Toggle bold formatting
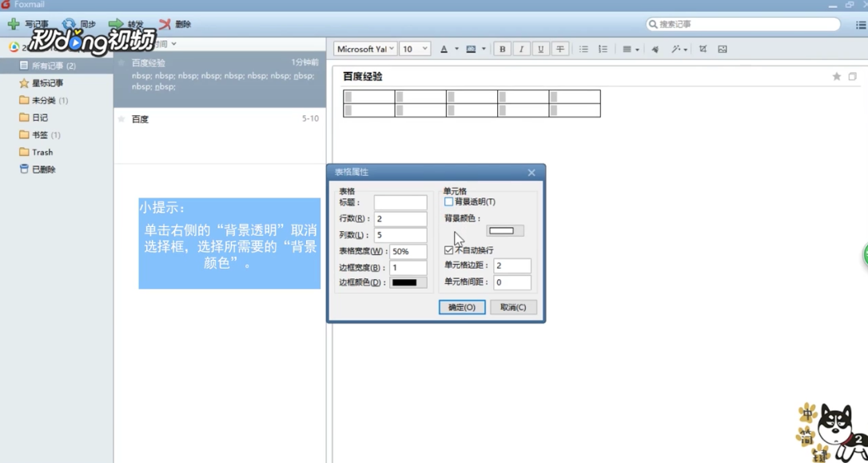Image resolution: width=868 pixels, height=463 pixels. click(502, 49)
